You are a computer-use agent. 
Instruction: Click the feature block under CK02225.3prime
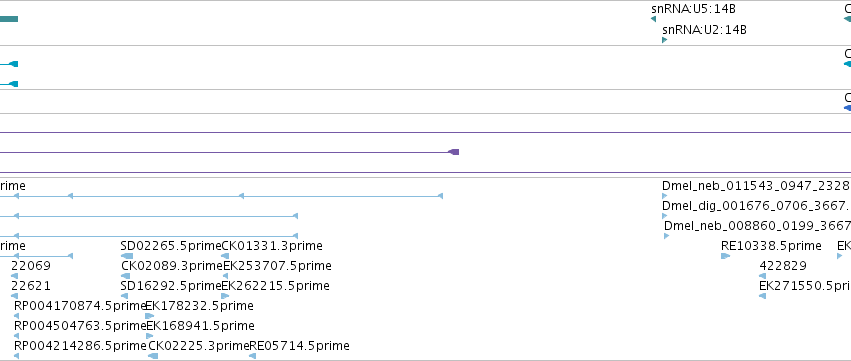point(153,356)
